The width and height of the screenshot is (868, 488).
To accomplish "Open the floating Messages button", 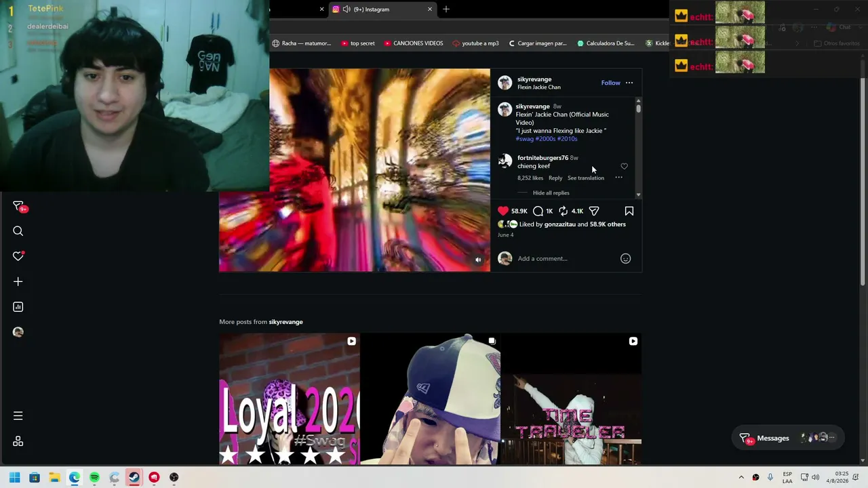I will [787, 438].
